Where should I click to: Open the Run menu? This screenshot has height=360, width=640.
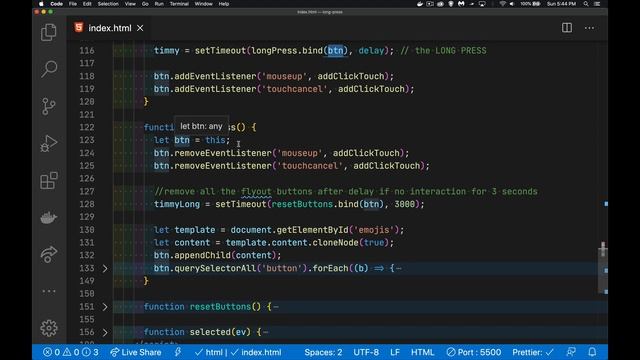click(x=159, y=4)
